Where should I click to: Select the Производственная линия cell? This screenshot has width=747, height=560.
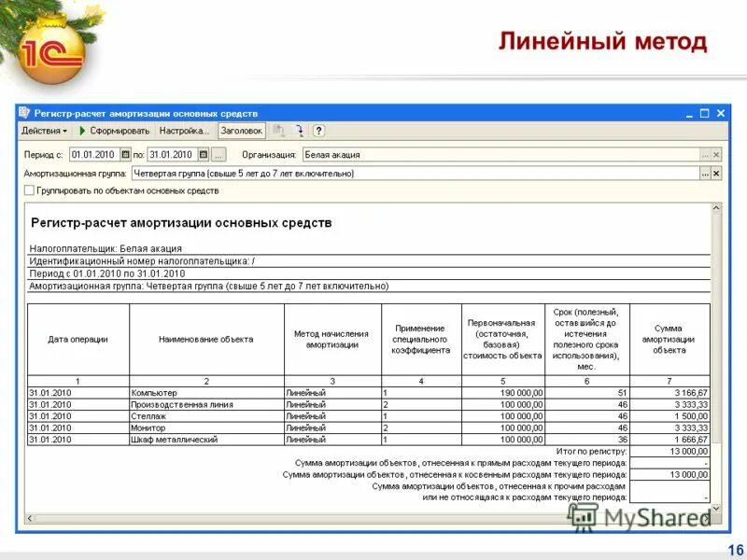coord(206,405)
